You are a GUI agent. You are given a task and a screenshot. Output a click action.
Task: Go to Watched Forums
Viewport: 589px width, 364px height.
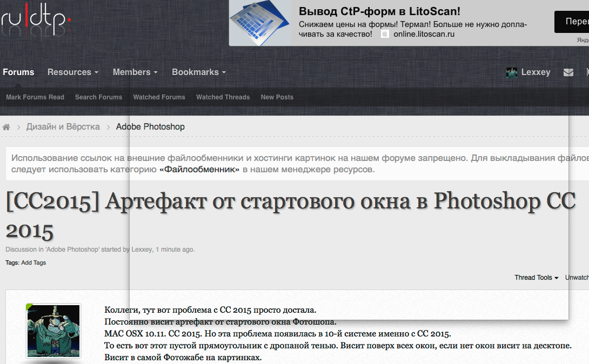[x=159, y=97]
